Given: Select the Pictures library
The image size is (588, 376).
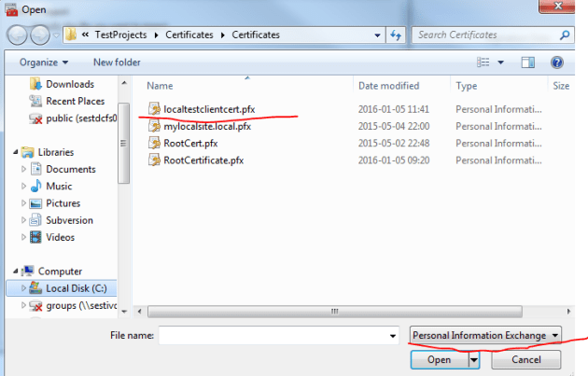Looking at the screenshot, I should (x=63, y=203).
